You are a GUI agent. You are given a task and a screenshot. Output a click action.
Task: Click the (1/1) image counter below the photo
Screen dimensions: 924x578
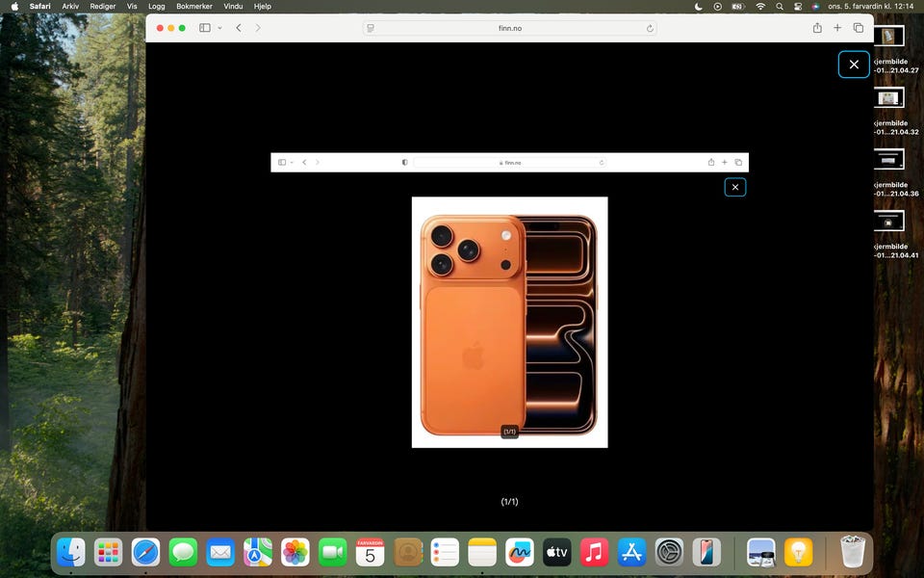click(510, 501)
